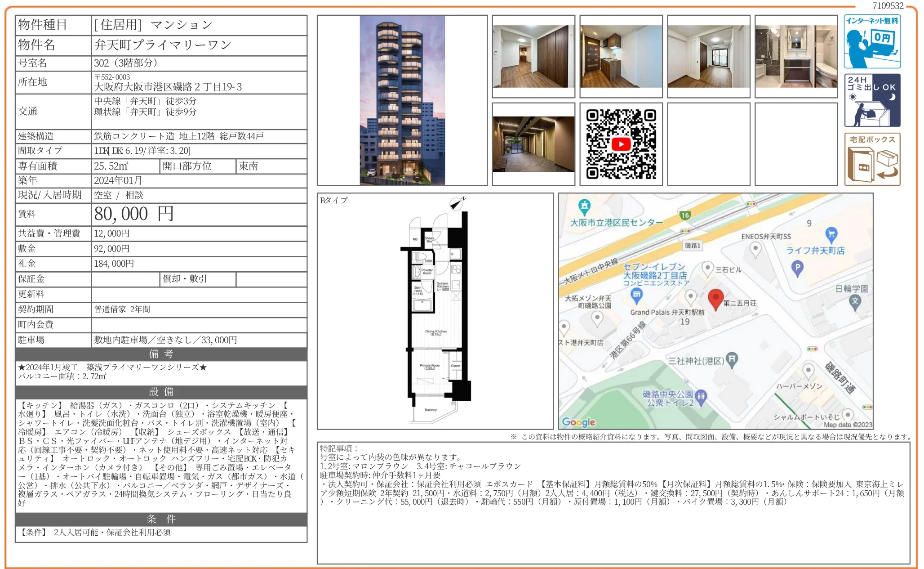Click the free internet 0円 icon
Screen dimensions: 924x569
point(872,41)
